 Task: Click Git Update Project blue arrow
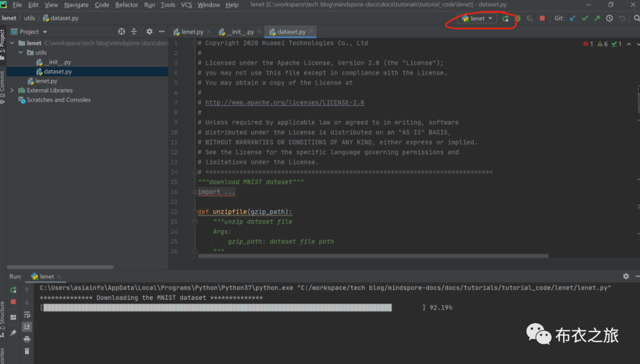pyautogui.click(x=572, y=18)
